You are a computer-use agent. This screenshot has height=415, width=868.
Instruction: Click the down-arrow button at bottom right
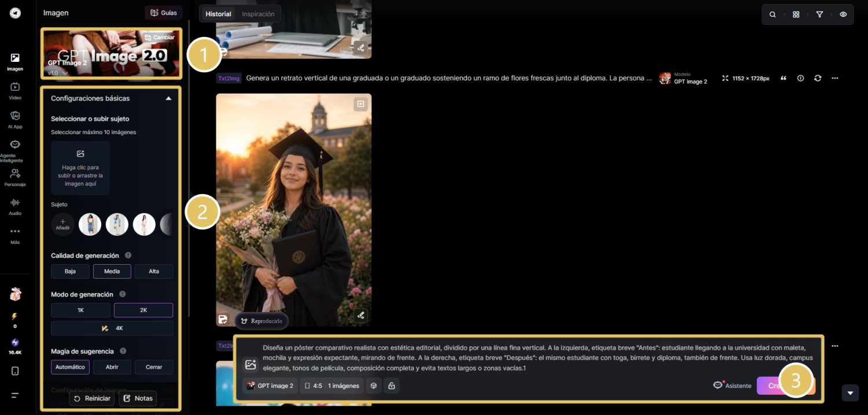(849, 393)
